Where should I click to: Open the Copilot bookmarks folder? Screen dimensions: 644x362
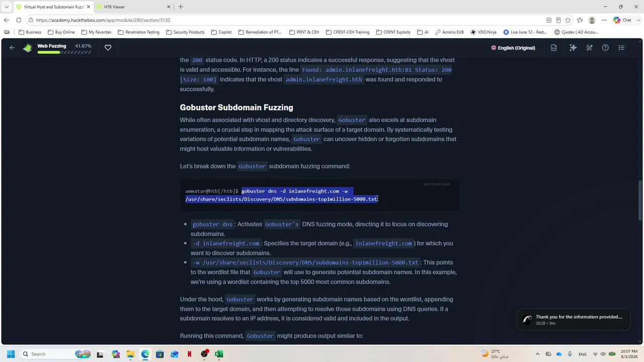click(221, 32)
